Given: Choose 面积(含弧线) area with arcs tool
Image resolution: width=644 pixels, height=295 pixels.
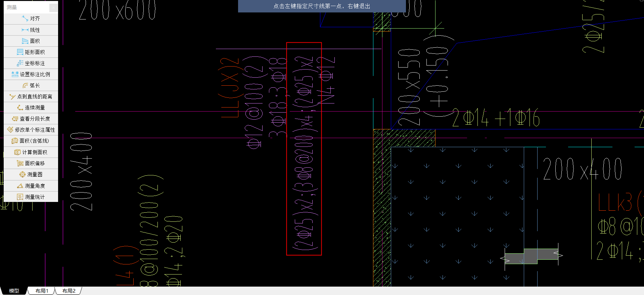Looking at the screenshot, I should click(x=31, y=141).
